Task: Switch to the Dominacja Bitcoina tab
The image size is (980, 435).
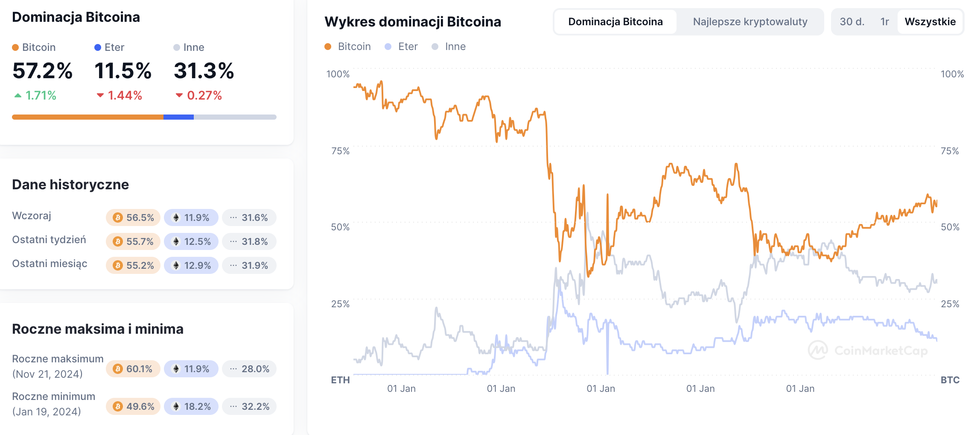Action: point(615,22)
